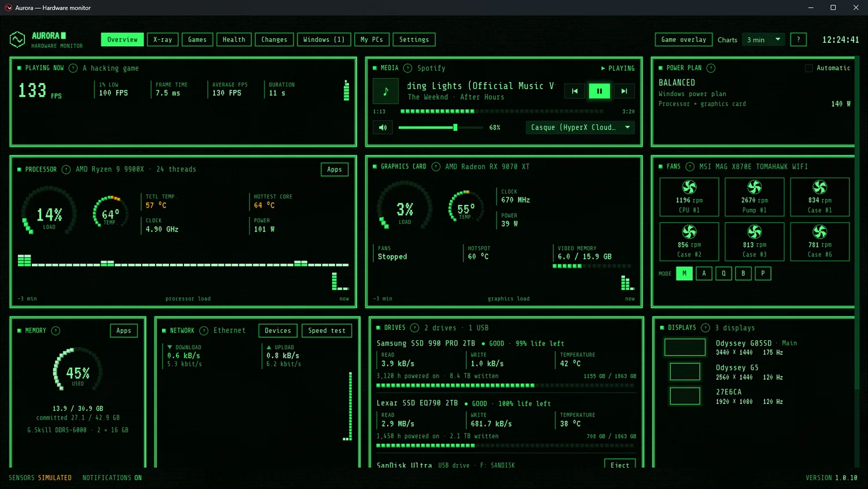The image size is (868, 489).
Task: Select the CPU #1 fan tile
Action: (x=689, y=197)
